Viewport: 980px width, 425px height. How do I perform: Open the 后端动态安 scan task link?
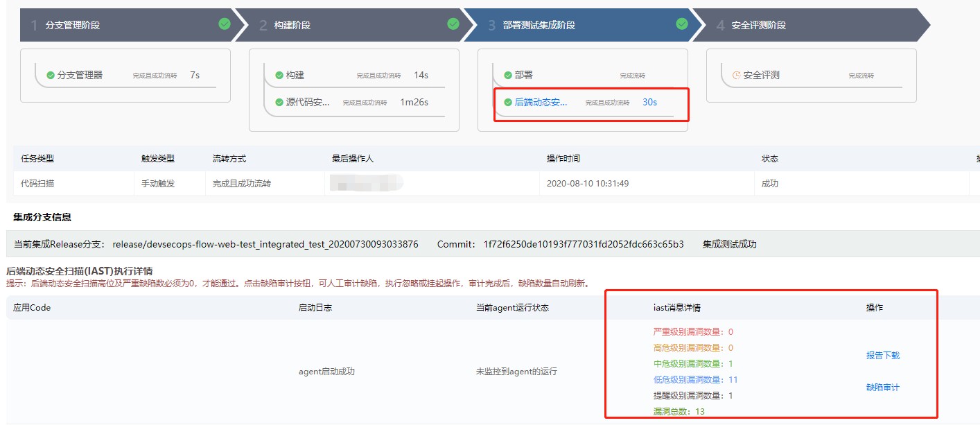click(x=541, y=102)
